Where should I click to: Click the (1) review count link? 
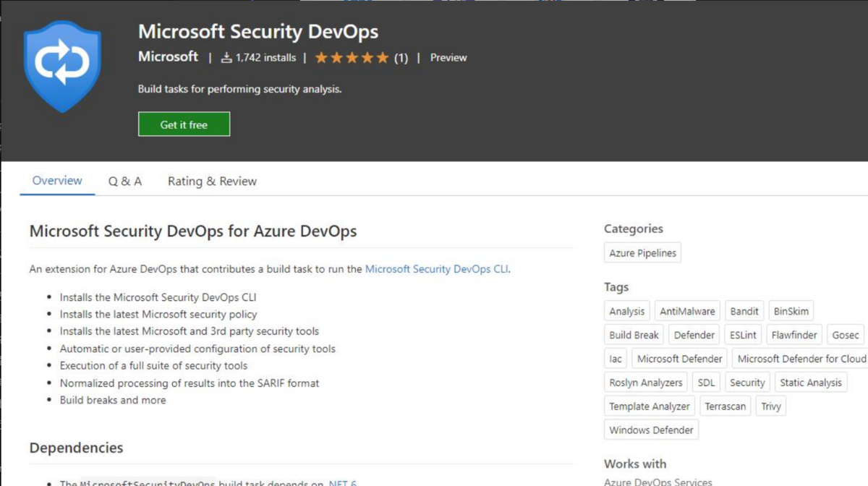click(401, 57)
